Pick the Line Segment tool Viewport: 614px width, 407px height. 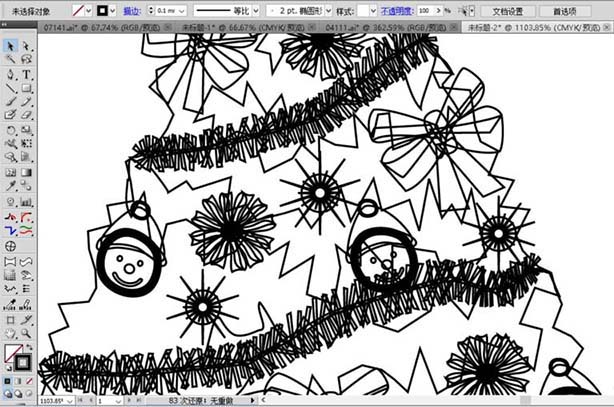point(10,88)
